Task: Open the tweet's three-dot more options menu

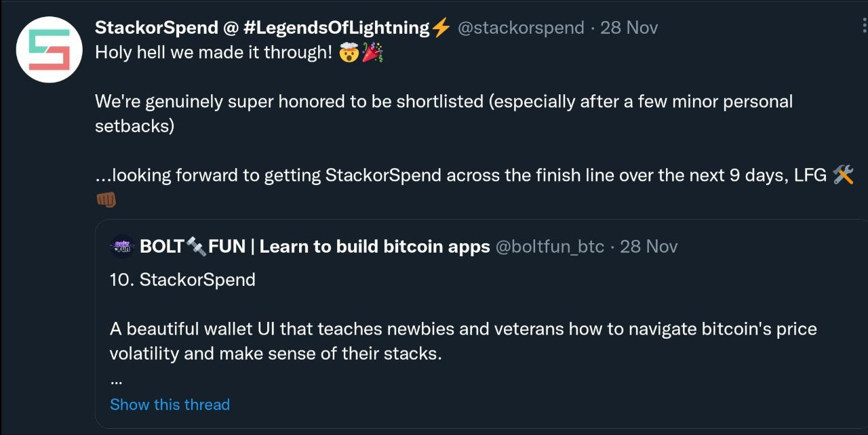Action: [x=864, y=26]
